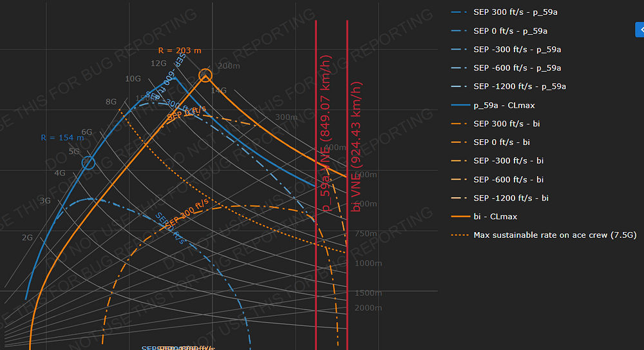This screenshot has height=350, width=644.
Task: Toggle SEP 0 ft/s - p_59a trace
Action: point(499,31)
